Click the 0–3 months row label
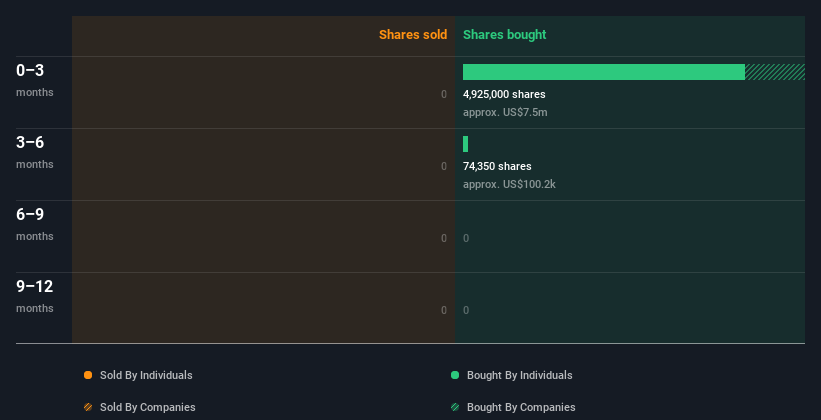Screen dimensions: 821x420 [35, 80]
